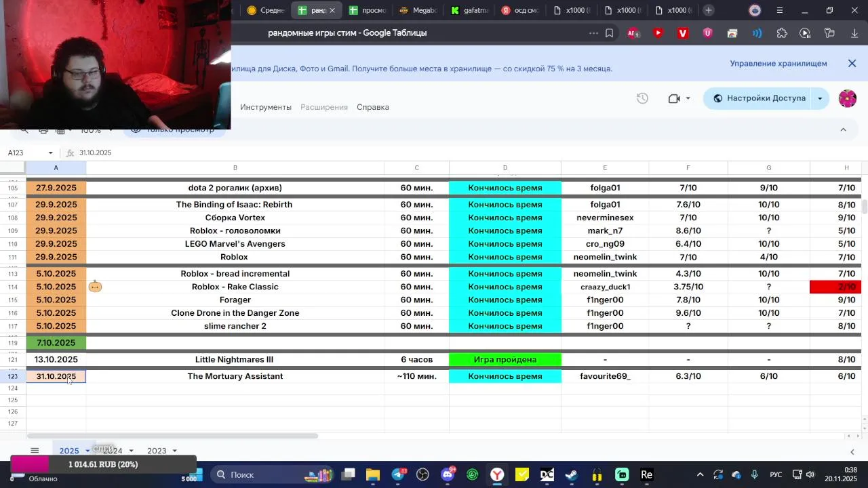The image size is (868, 488).
Task: Collapse the toolbar with the up chevron
Action: click(843, 129)
